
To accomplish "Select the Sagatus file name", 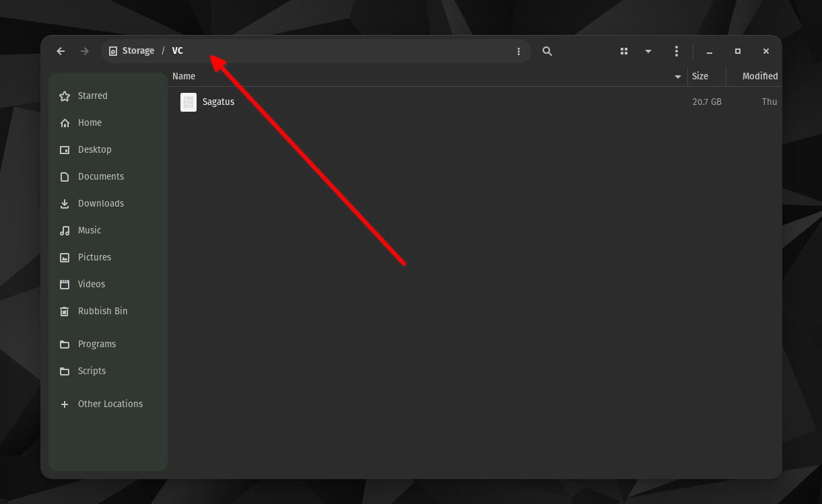I will click(219, 102).
